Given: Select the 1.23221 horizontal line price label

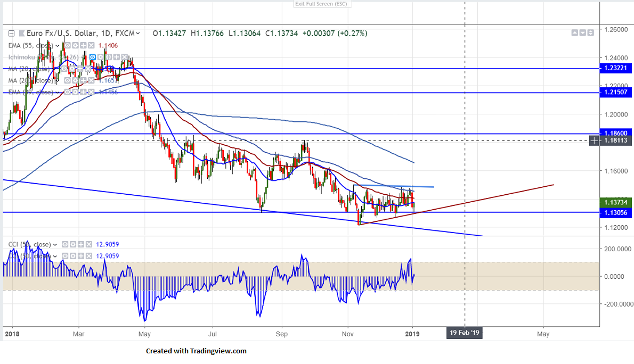Looking at the screenshot, I should [x=615, y=68].
